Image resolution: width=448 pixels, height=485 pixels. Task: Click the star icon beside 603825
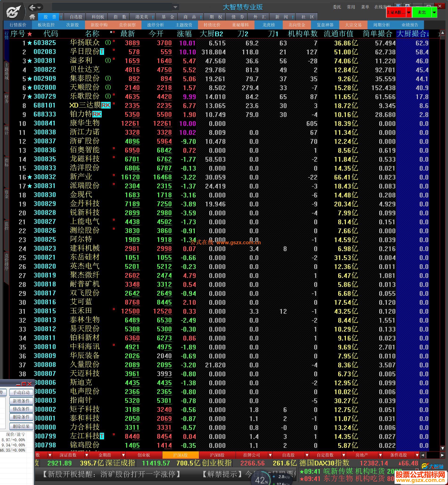point(30,43)
